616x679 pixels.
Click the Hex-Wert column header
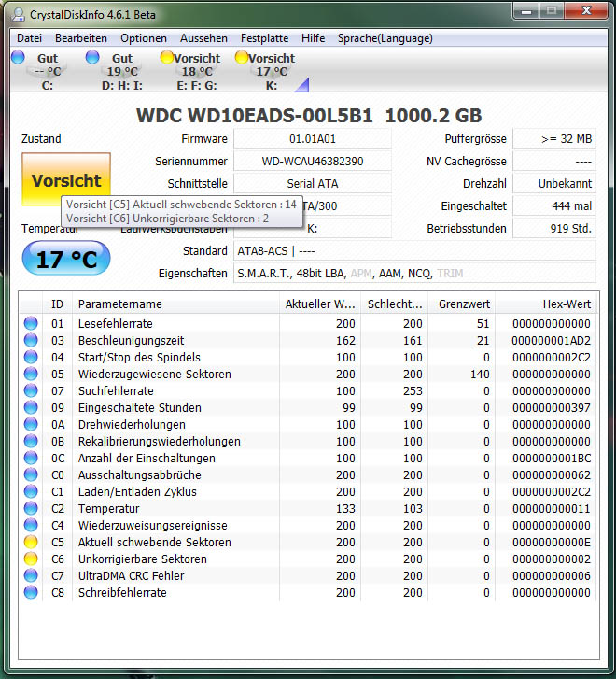click(x=545, y=304)
